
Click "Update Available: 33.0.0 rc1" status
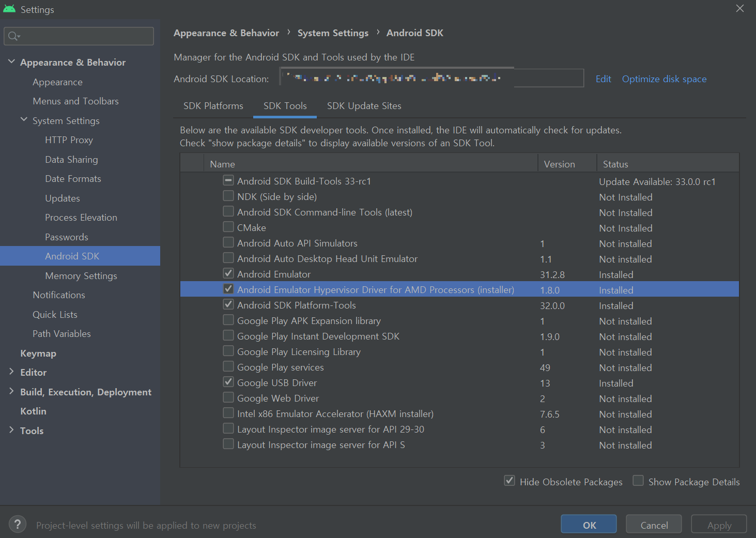click(x=657, y=182)
